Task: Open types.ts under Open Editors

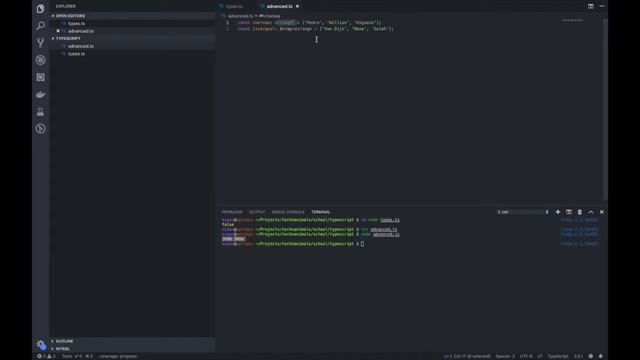Action: (76, 24)
